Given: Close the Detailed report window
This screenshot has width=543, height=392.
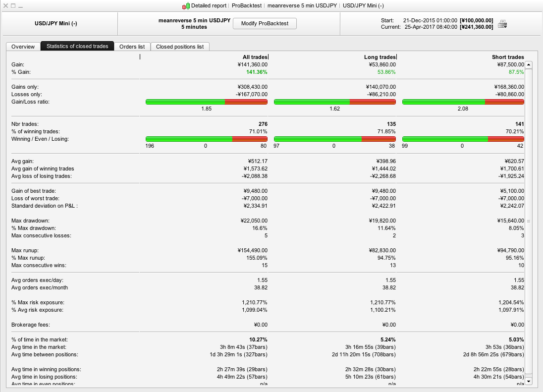Looking at the screenshot, I should tap(5, 6).
